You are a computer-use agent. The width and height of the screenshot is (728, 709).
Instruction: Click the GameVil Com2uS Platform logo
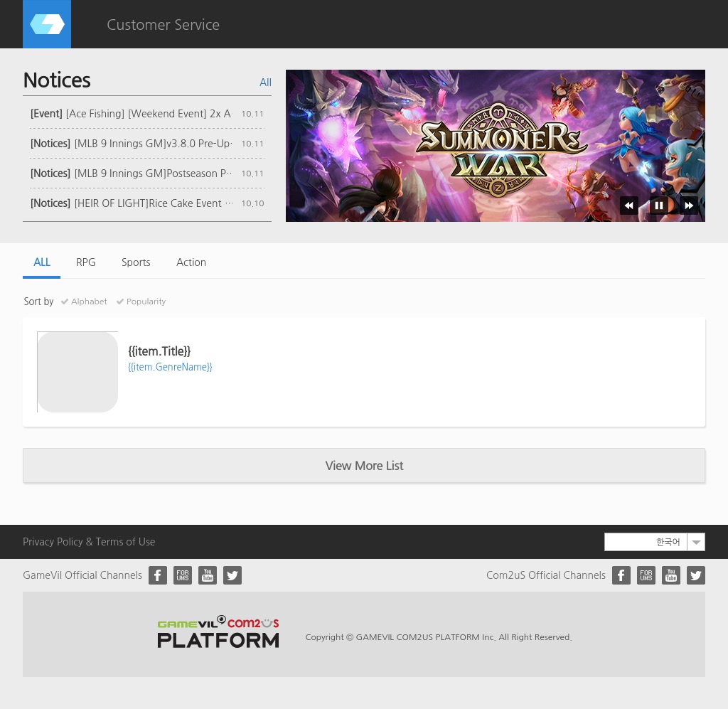click(218, 632)
